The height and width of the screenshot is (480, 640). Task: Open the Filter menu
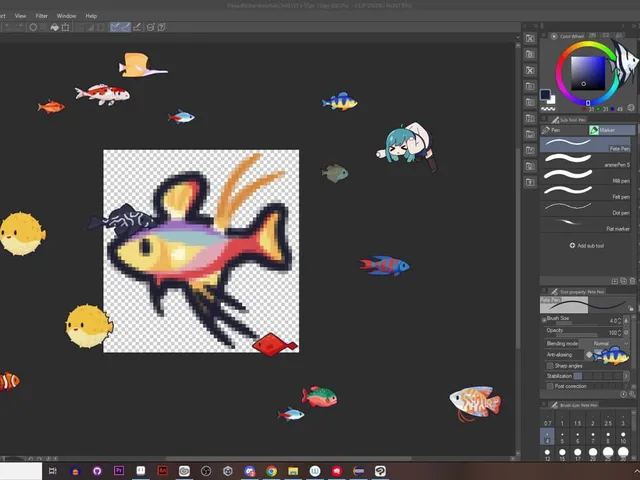click(x=42, y=16)
